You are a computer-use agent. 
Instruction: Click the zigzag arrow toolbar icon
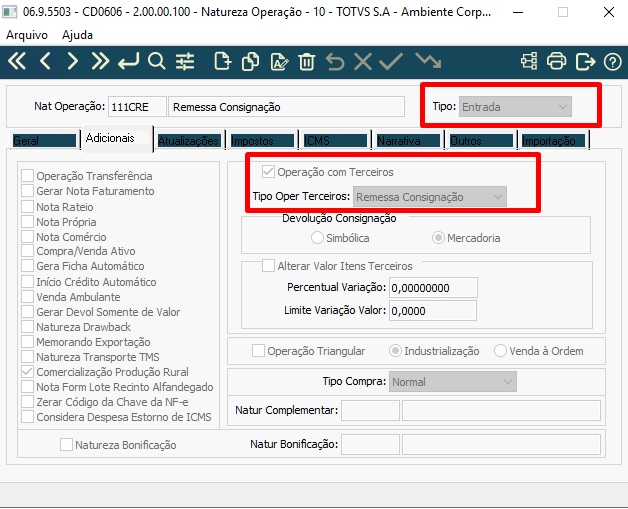pos(428,61)
